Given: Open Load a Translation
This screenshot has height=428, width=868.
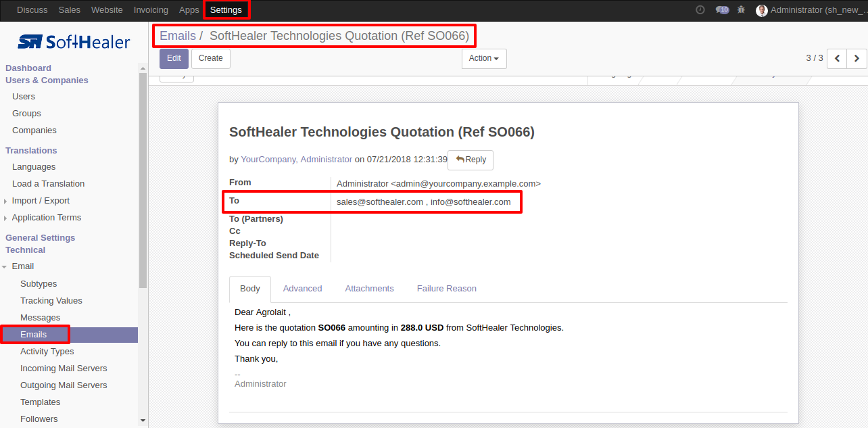Looking at the screenshot, I should (48, 184).
